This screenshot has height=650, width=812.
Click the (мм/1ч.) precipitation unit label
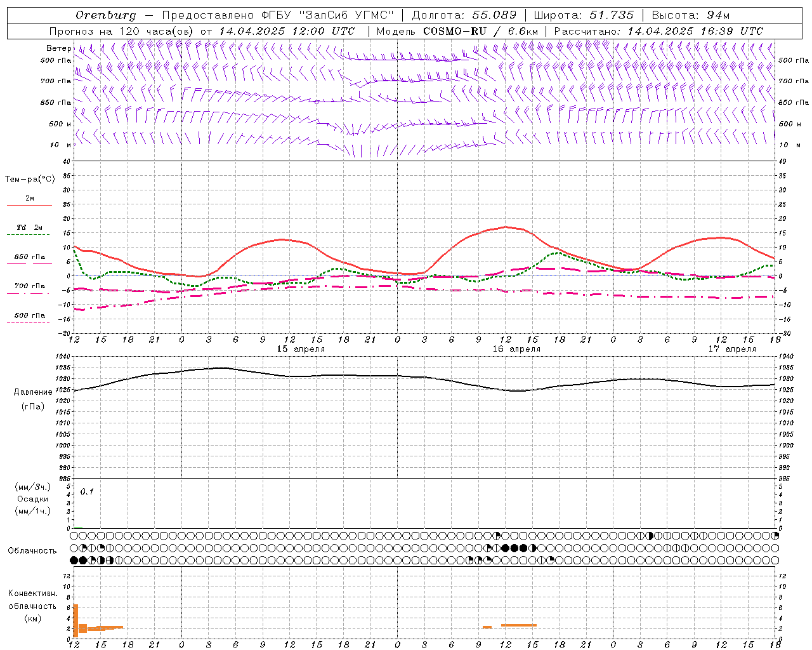[x=33, y=511]
